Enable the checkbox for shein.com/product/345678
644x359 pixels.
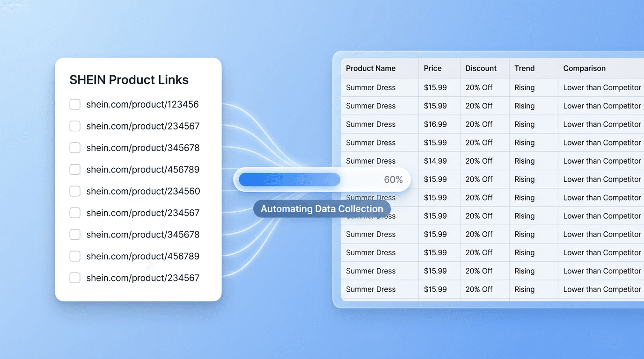pyautogui.click(x=75, y=147)
